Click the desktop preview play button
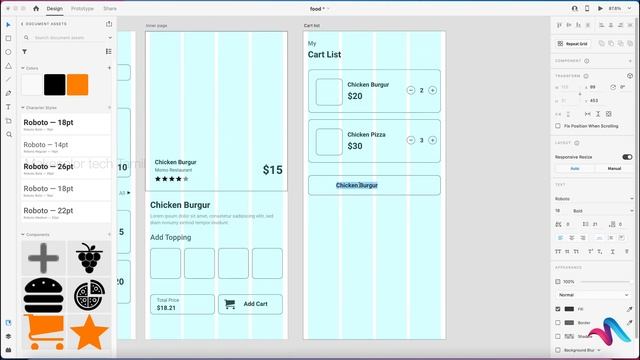The height and width of the screenshot is (360, 640). click(600, 8)
